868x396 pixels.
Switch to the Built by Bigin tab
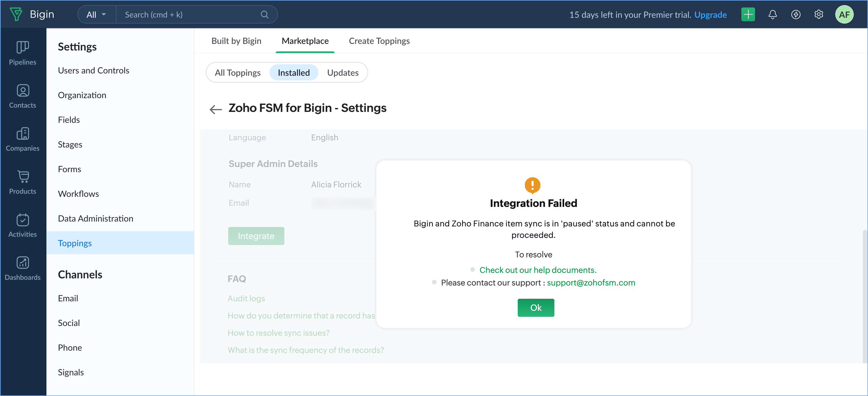pyautogui.click(x=236, y=41)
